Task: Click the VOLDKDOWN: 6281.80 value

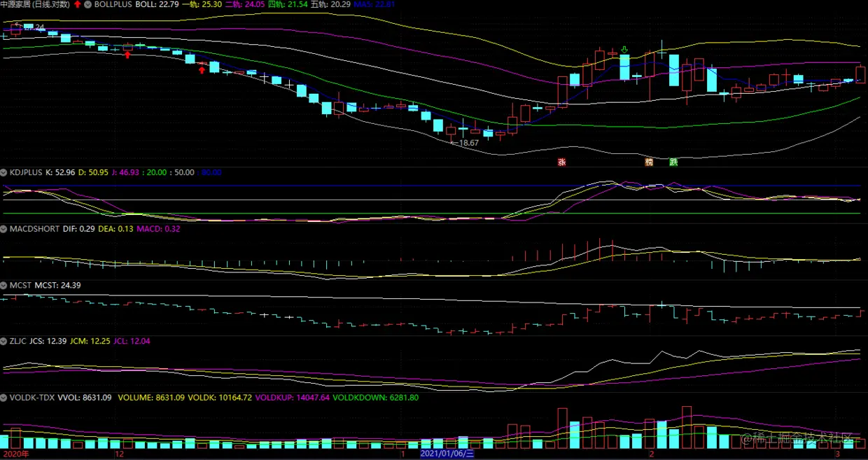Action: [374, 398]
